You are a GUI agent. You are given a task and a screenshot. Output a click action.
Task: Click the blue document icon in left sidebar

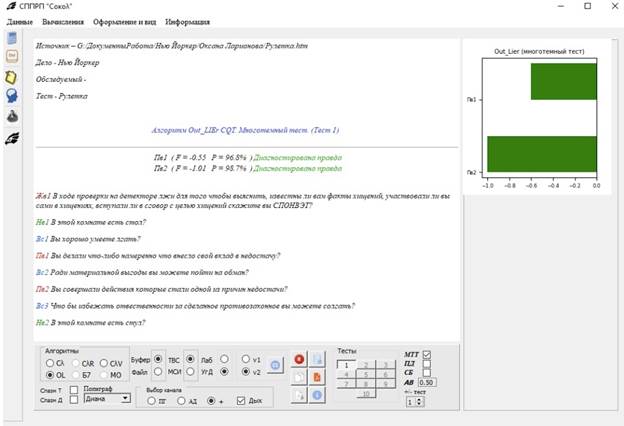pos(12,37)
